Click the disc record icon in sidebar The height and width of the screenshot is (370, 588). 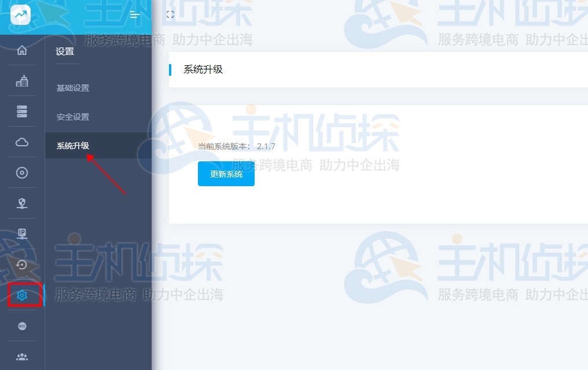[21, 172]
